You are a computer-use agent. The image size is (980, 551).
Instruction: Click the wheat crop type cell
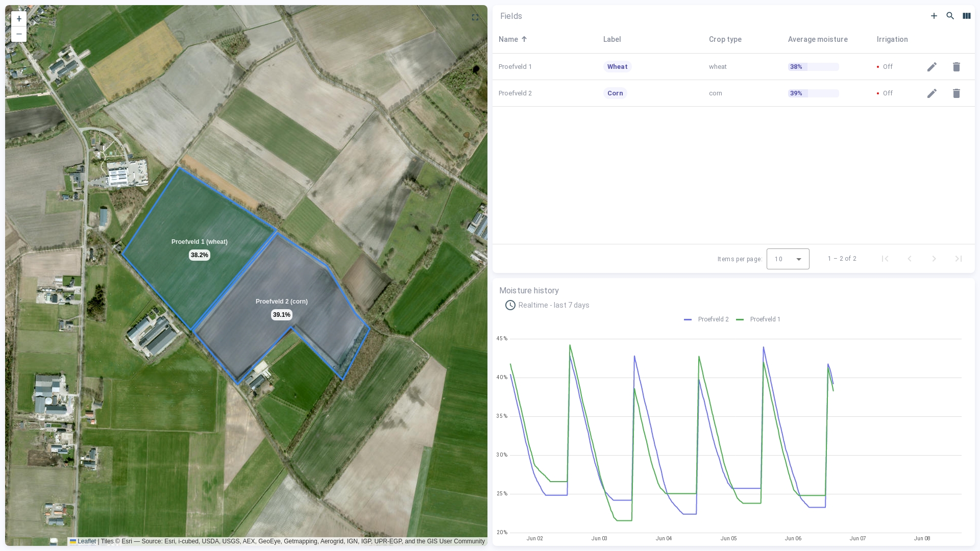coord(718,67)
